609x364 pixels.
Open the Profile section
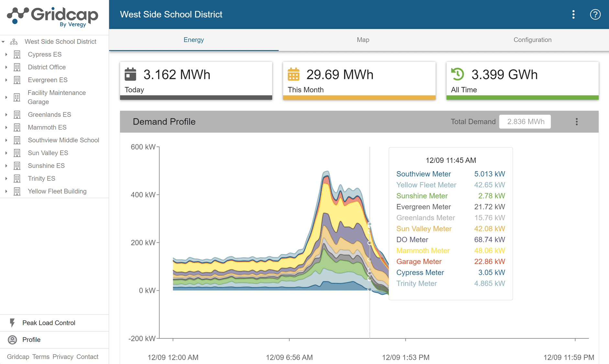(x=31, y=340)
